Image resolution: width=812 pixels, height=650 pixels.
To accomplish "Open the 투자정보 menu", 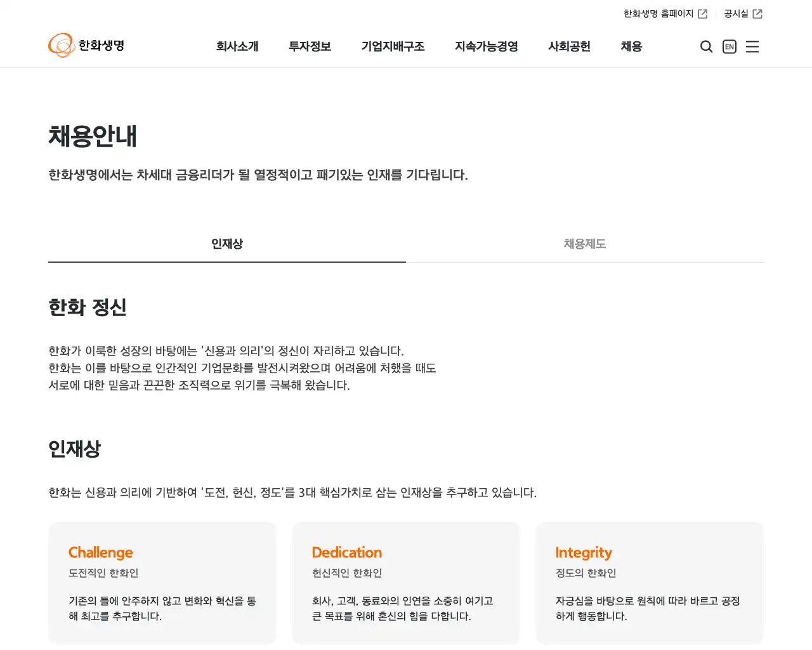I will pyautogui.click(x=310, y=46).
